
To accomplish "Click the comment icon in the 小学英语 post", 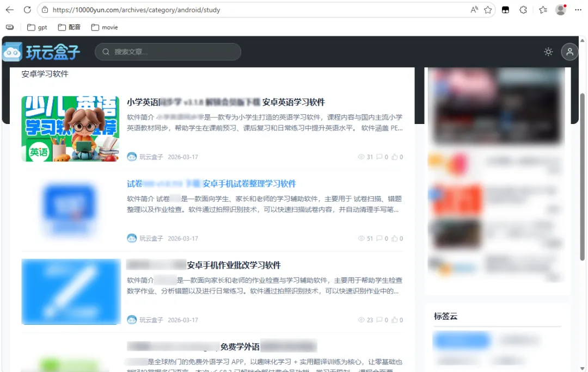I will (379, 157).
